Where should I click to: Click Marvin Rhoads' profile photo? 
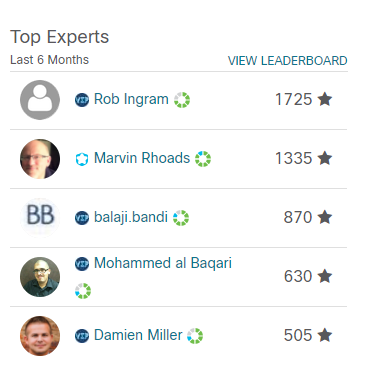click(40, 159)
